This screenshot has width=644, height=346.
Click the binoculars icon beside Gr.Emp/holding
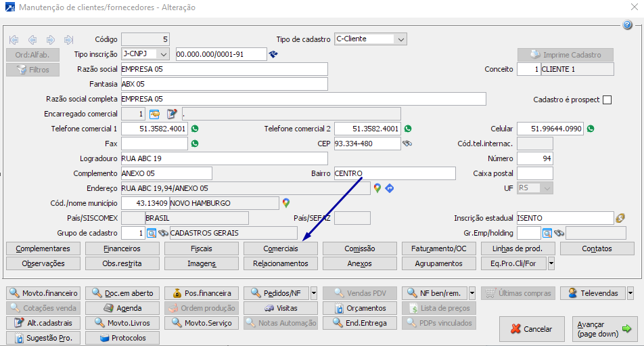pyautogui.click(x=559, y=233)
